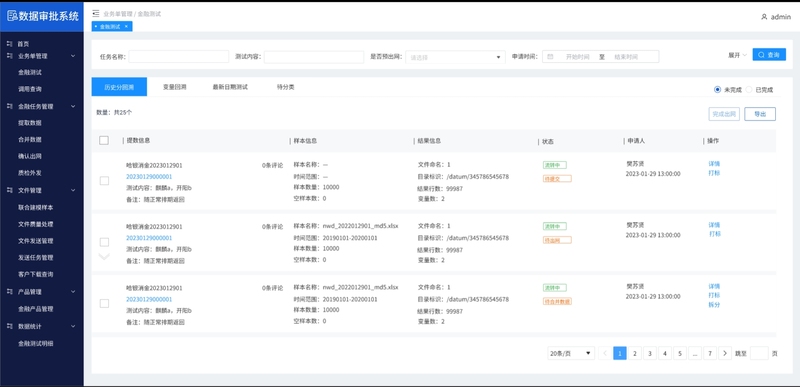Click the icon beside 金融任务管理 in the sidebar
Screen dimensions: 800x387
(x=10, y=107)
